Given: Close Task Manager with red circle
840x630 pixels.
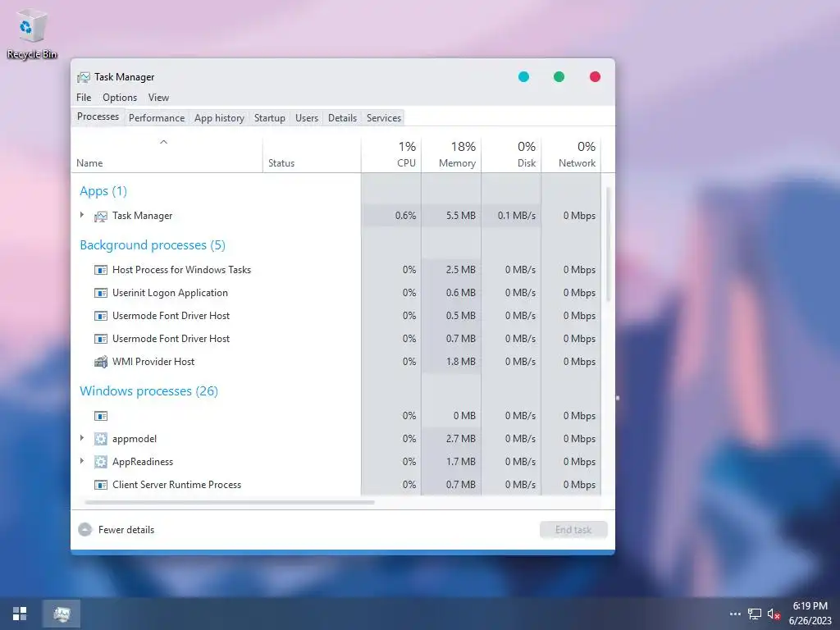Looking at the screenshot, I should [595, 77].
